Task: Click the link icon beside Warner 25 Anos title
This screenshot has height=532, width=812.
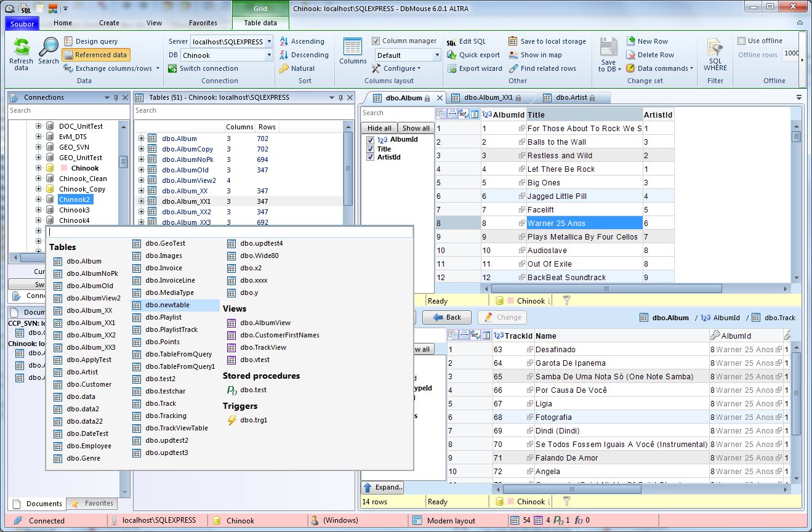Action: [522, 224]
